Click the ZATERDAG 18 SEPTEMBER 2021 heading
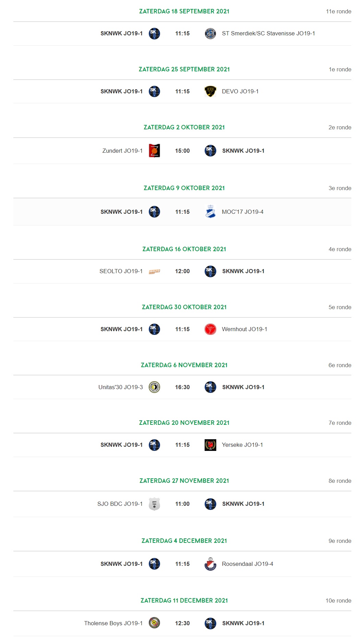Screen dimensions: 364x641 click(184, 11)
